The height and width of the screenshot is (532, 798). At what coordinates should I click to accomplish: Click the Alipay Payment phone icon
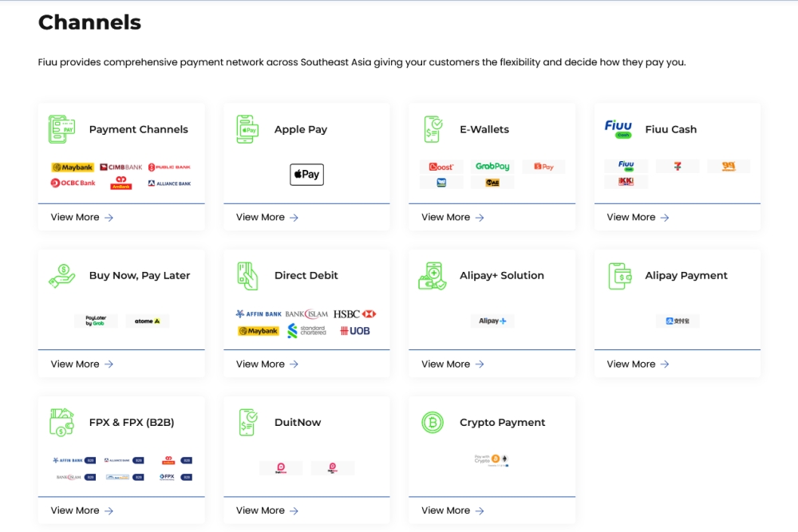coord(620,276)
